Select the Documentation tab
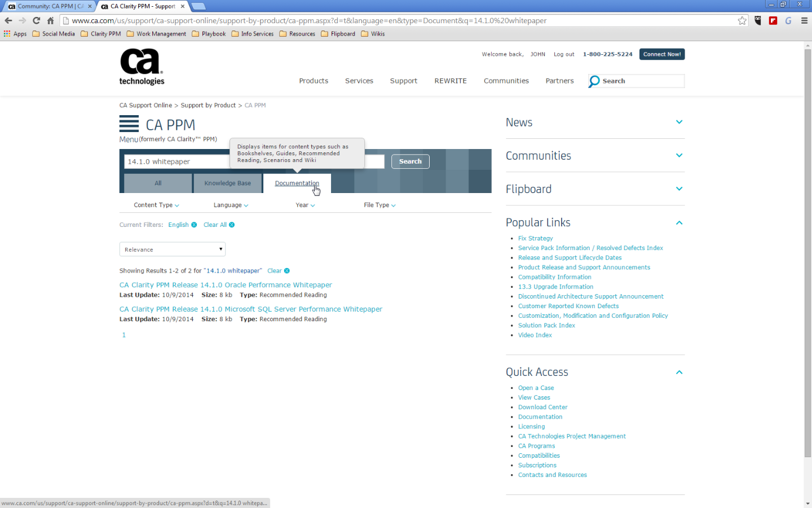 (297, 183)
